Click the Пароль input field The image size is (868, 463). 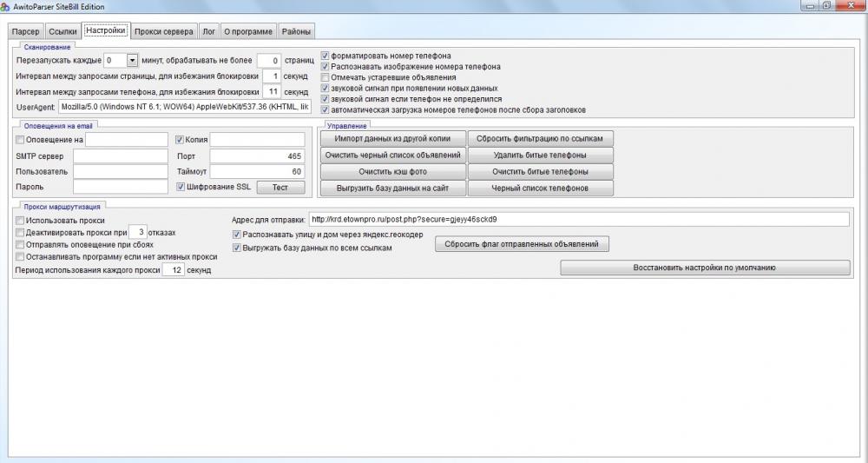pos(120,187)
